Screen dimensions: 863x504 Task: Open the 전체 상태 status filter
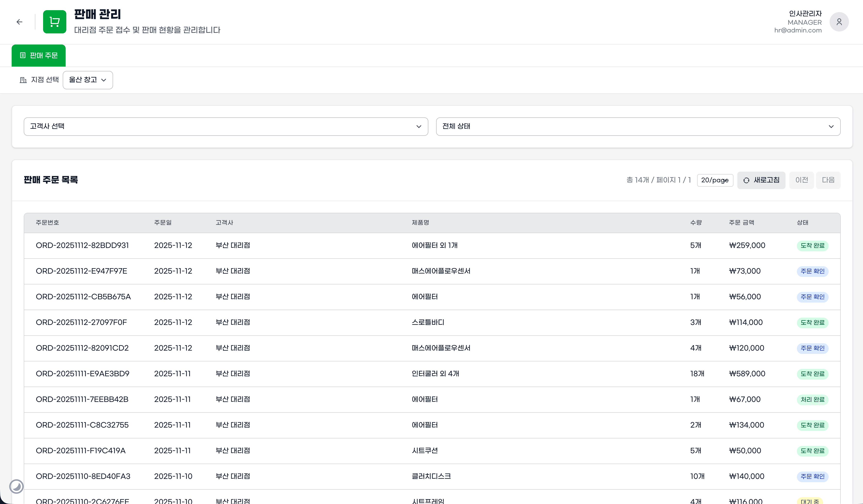point(638,126)
